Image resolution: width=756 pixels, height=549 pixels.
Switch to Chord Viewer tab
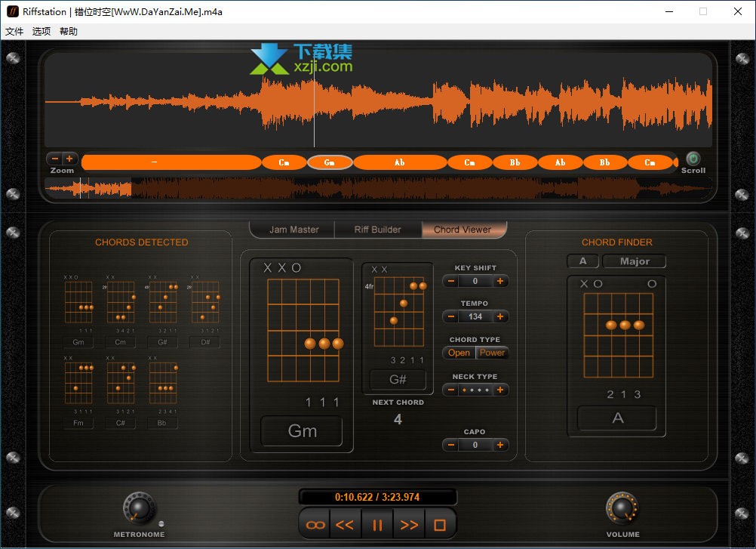click(463, 230)
